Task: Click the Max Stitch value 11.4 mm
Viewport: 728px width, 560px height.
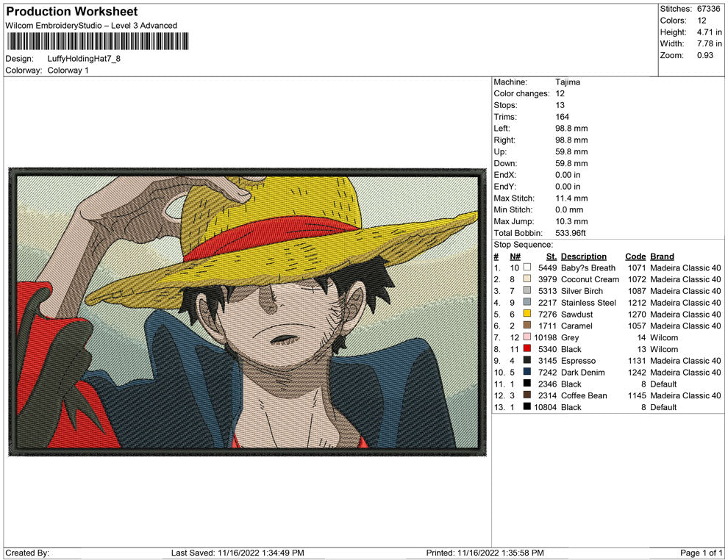Action: (571, 198)
